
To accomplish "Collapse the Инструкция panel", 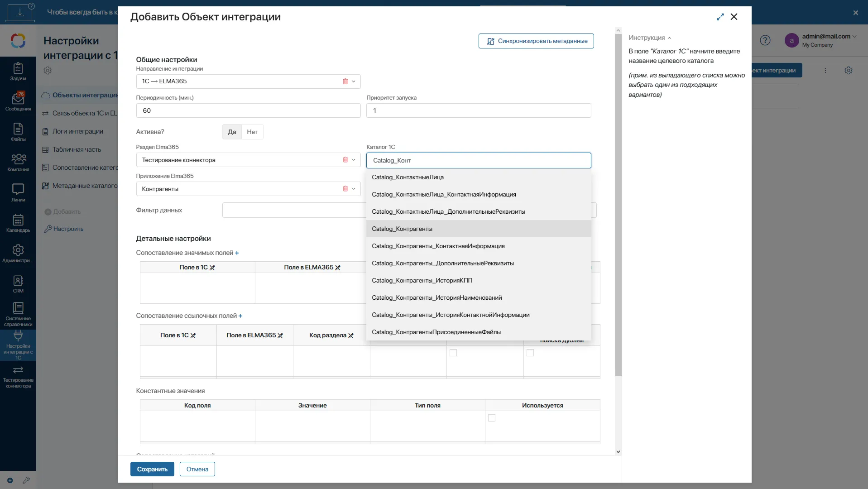I will [x=669, y=38].
